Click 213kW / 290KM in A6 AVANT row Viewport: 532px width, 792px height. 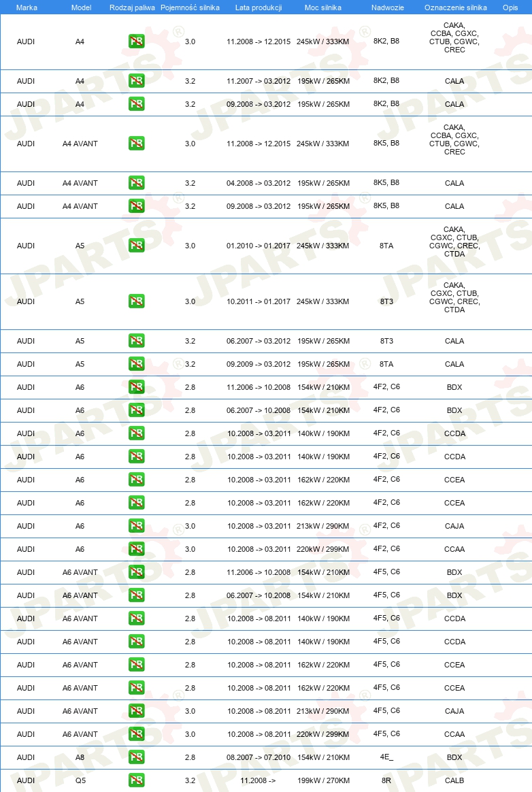point(323,711)
